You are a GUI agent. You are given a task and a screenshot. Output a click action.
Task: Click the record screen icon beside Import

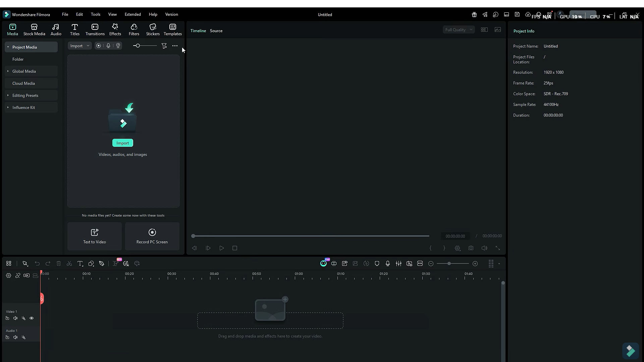click(x=99, y=46)
